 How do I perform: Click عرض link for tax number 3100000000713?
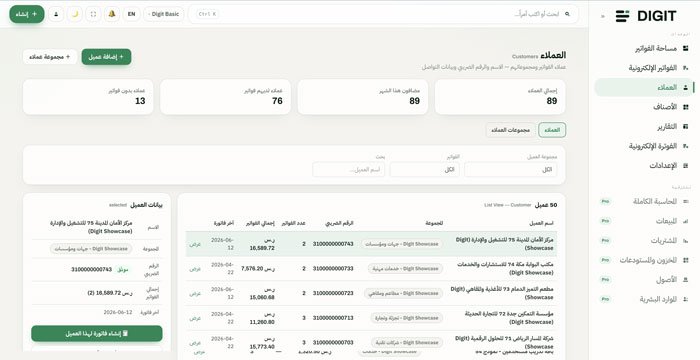coord(195,318)
